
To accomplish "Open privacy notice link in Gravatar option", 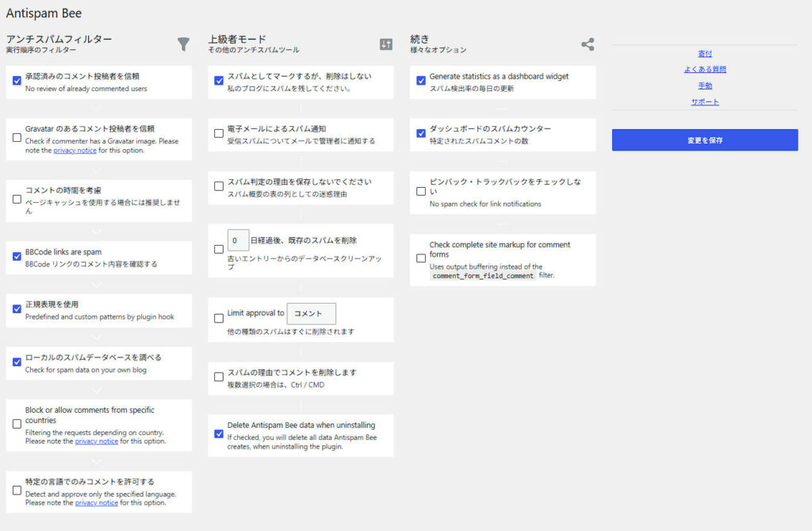I will coord(75,151).
